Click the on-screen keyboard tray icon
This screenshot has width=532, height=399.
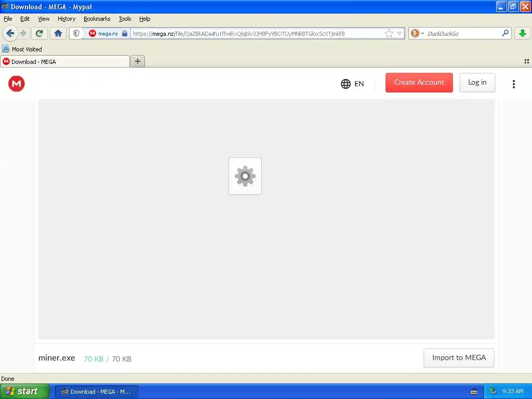(474, 392)
